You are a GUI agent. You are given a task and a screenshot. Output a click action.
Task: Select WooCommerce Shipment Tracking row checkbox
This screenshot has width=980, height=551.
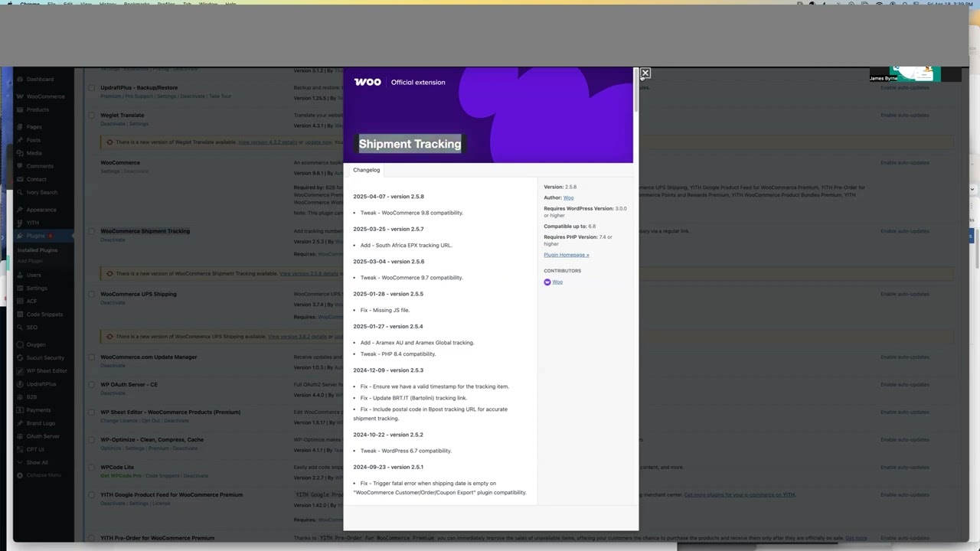(x=91, y=231)
